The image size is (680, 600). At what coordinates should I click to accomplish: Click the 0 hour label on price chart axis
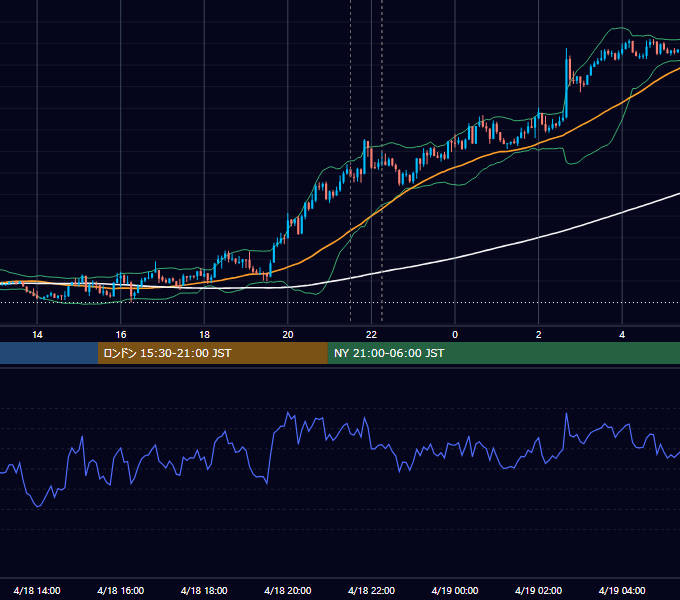[x=455, y=335]
